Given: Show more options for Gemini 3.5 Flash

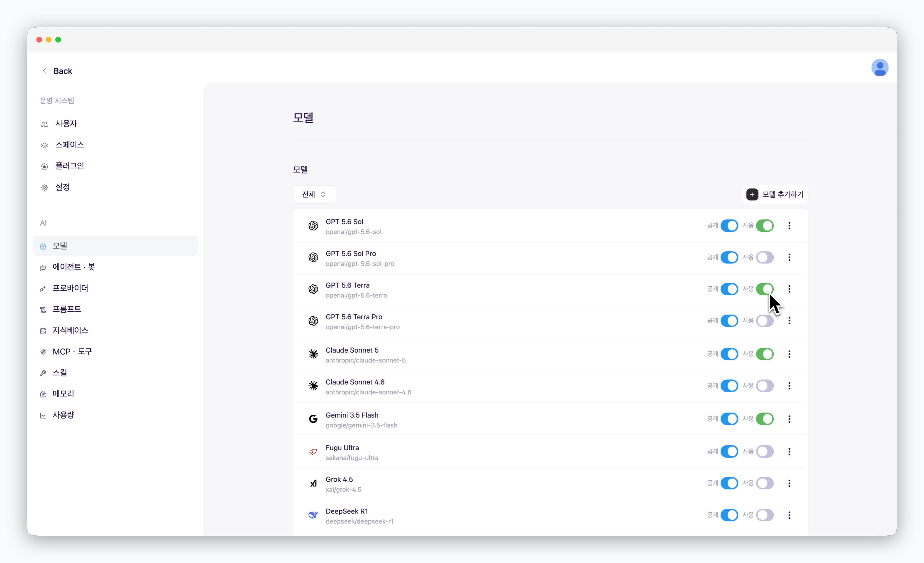Looking at the screenshot, I should pos(789,419).
